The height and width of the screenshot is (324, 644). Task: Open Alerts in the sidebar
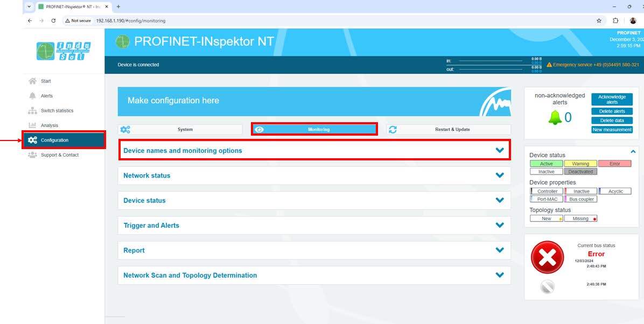click(x=47, y=96)
